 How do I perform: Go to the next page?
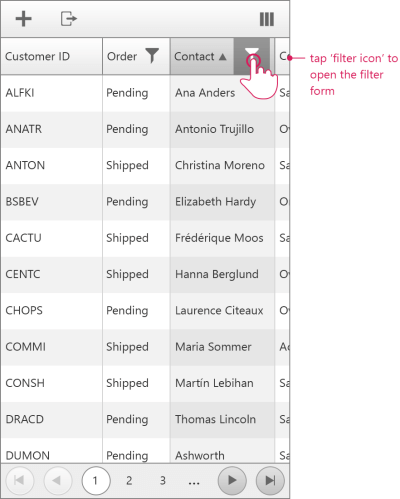232,481
